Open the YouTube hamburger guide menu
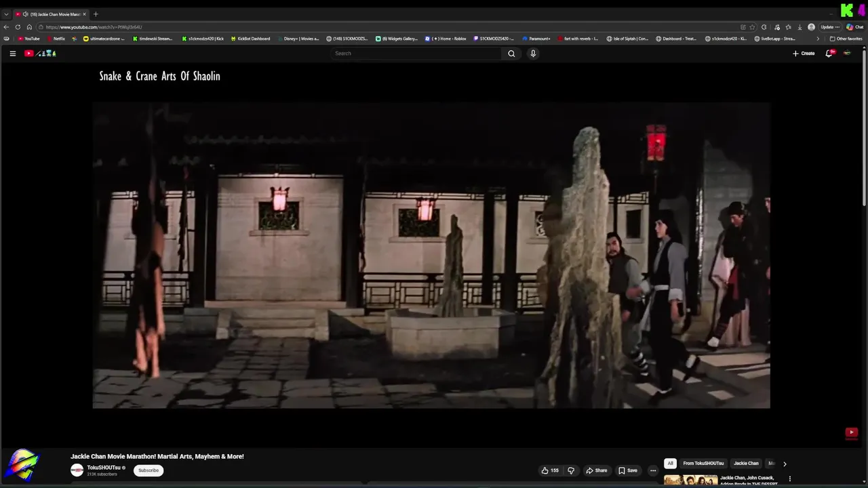Image resolution: width=868 pixels, height=488 pixels. coord(12,54)
